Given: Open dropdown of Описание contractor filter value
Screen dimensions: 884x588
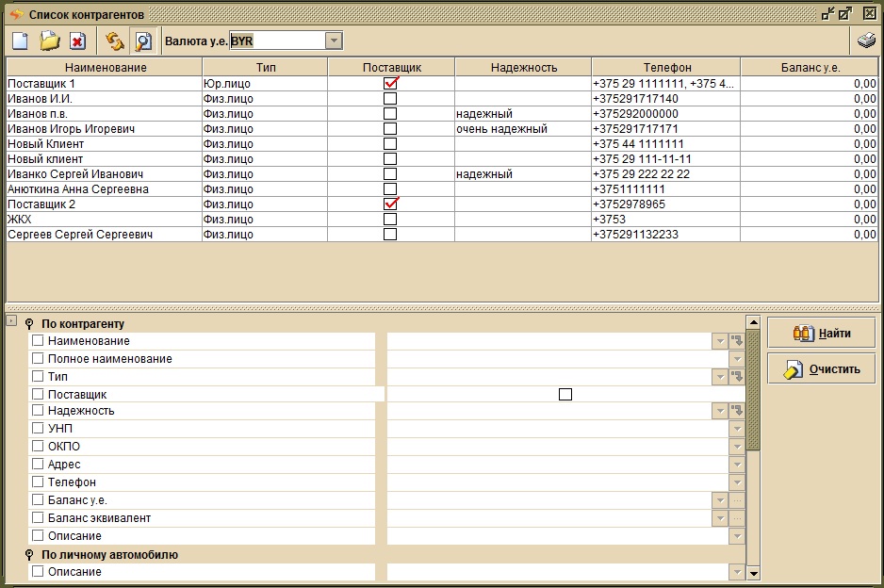Looking at the screenshot, I should click(737, 535).
